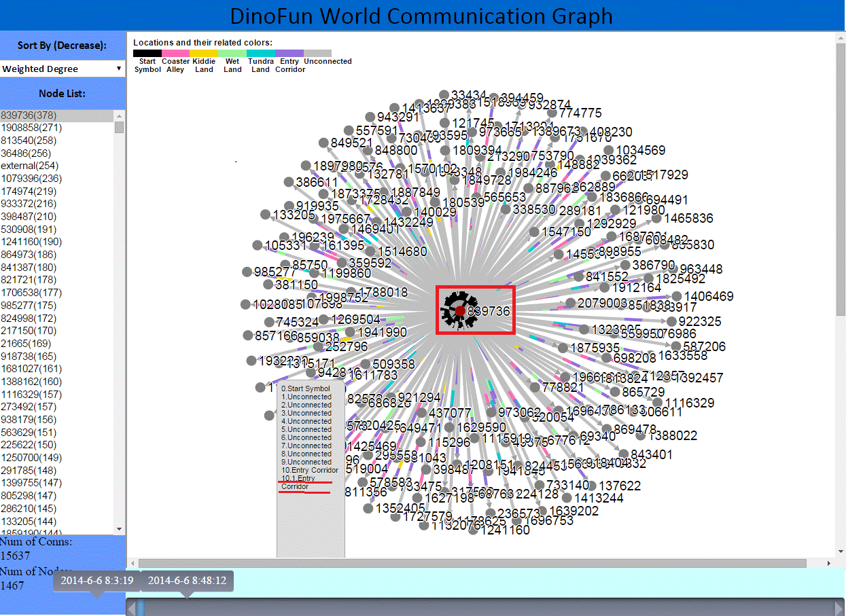
Task: Click the Entry Corridor purple swatch
Action: pos(289,53)
